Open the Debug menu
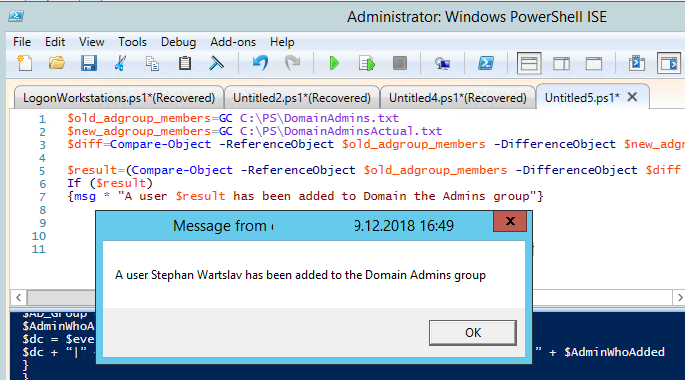This screenshot has height=380, width=685. (178, 42)
